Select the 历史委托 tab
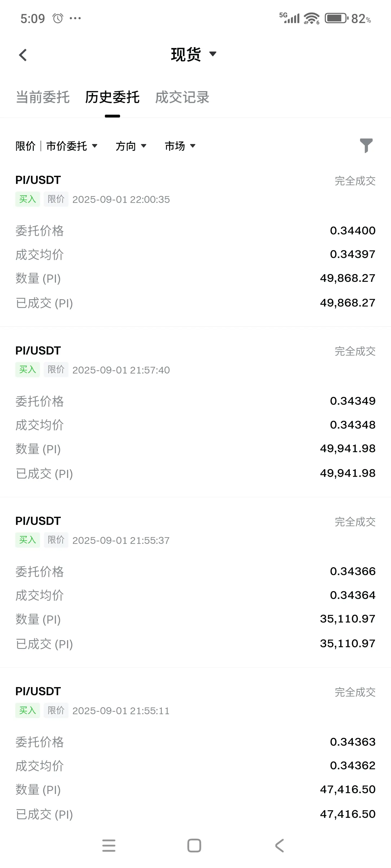Viewport: 391px width, 868px height. [112, 97]
